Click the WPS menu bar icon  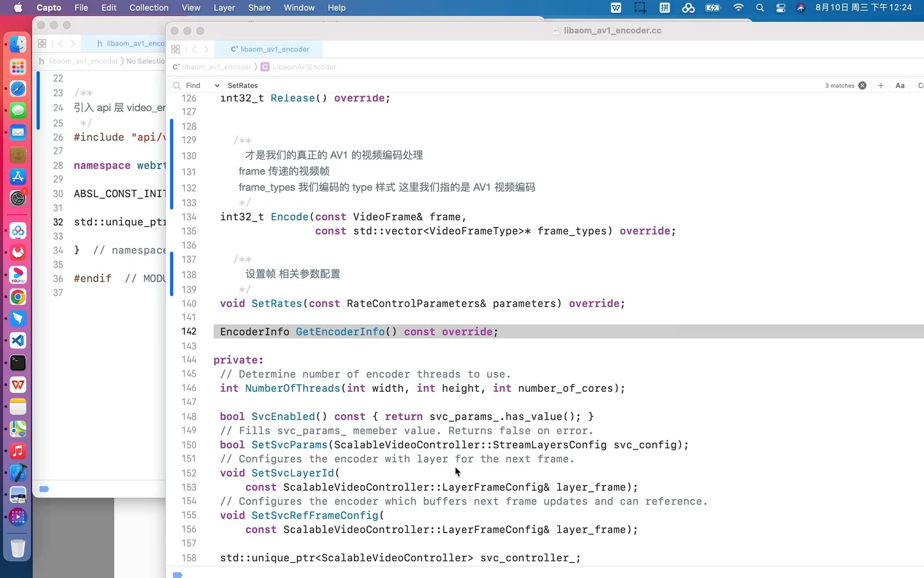point(616,7)
